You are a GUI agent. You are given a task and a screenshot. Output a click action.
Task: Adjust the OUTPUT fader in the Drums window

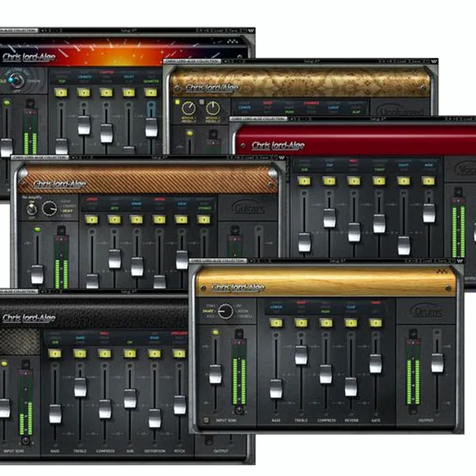[x=437, y=362]
